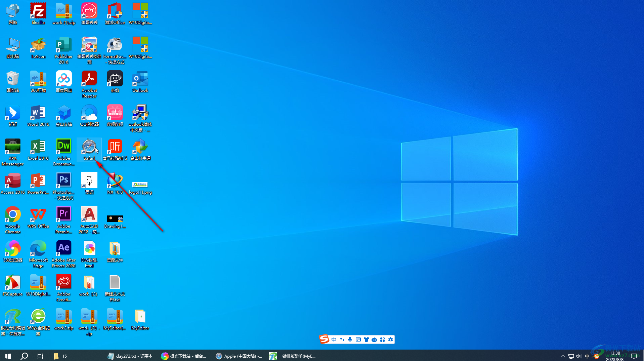Select the 金山打字通 icon
644x361 pixels.
coord(140,150)
